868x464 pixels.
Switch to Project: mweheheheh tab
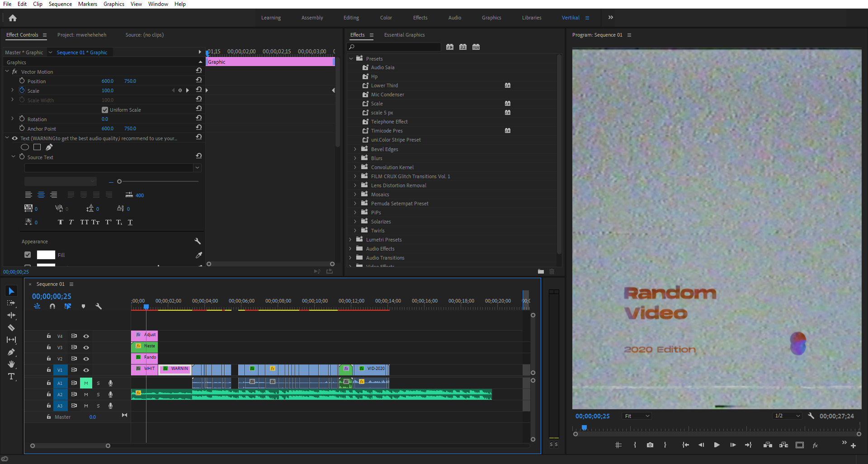coord(82,35)
